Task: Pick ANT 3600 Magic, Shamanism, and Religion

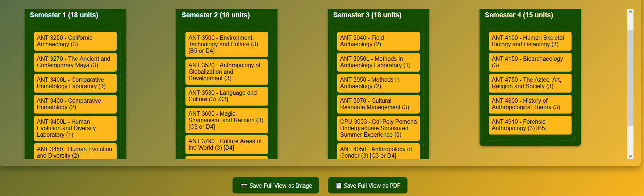Action: tap(226, 120)
